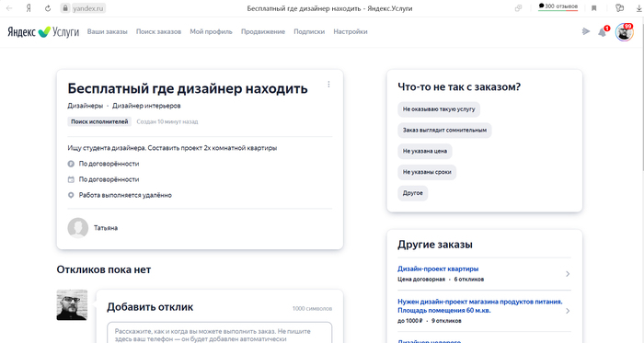Click chevron next to магазина продуктов order
644x343 pixels.
tap(568, 311)
